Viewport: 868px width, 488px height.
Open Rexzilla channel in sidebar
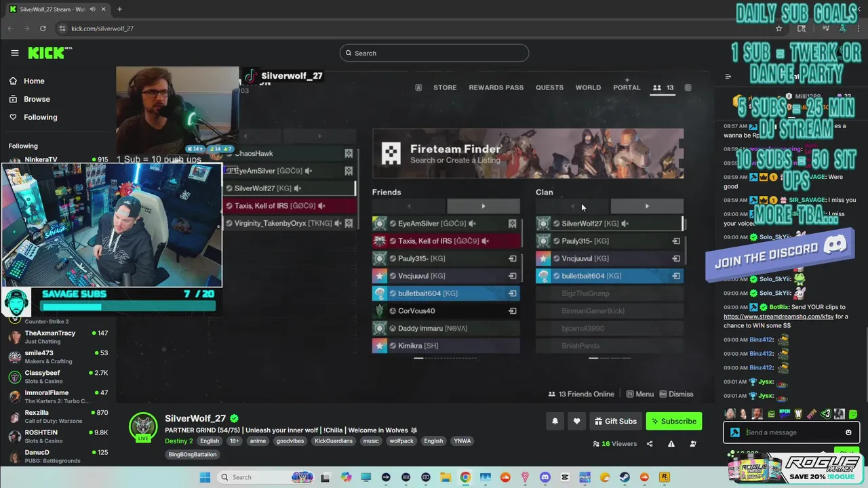(58, 416)
